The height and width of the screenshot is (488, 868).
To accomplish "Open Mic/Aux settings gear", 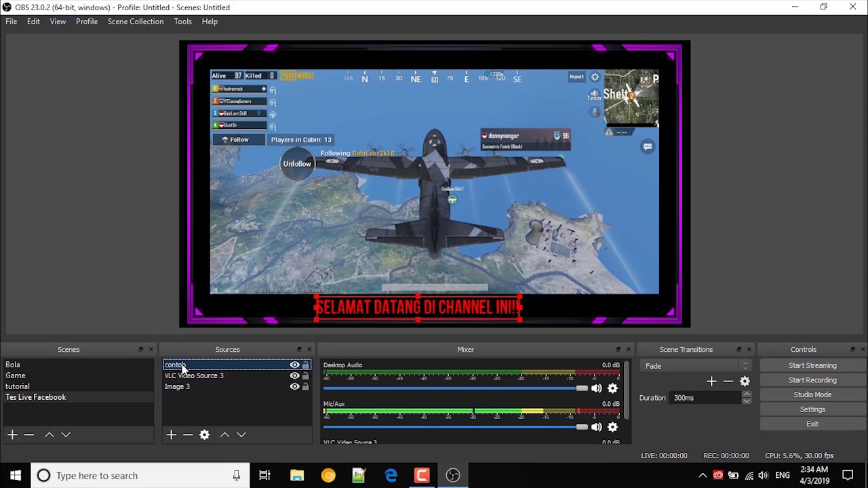I will tap(612, 427).
